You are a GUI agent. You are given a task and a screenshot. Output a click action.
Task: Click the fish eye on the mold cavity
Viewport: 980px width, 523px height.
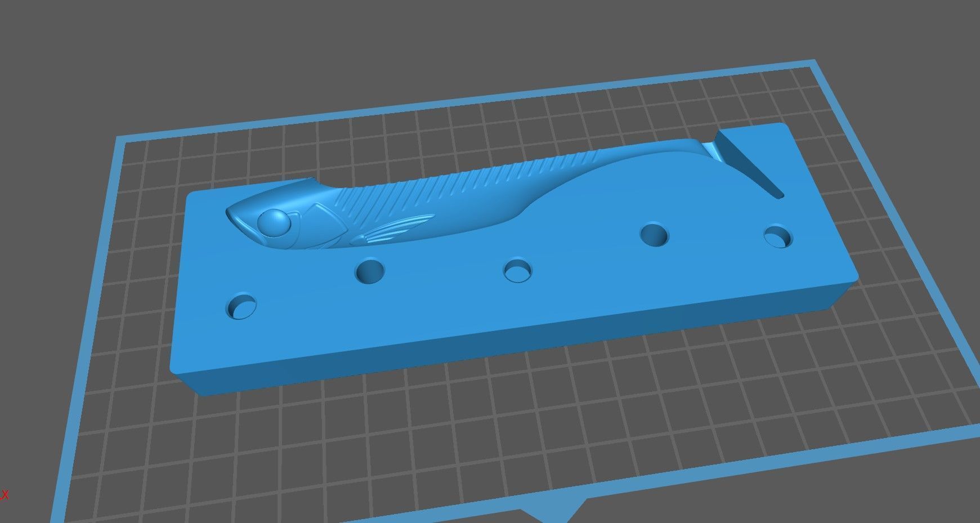pos(275,222)
